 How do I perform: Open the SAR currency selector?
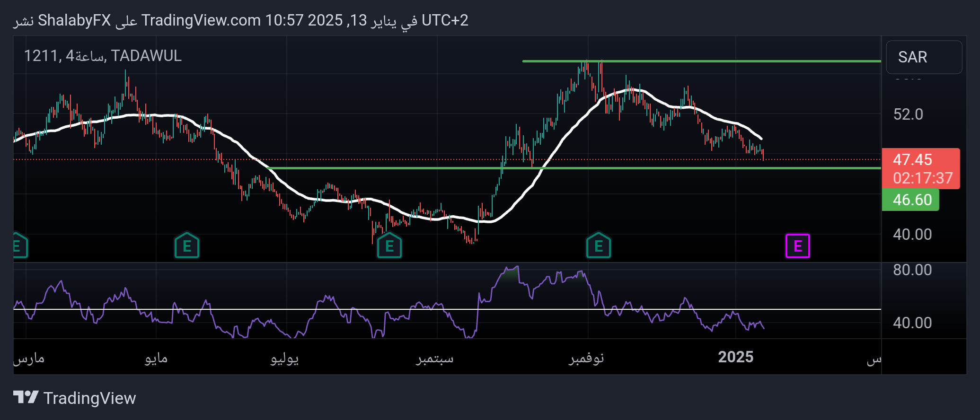point(923,57)
